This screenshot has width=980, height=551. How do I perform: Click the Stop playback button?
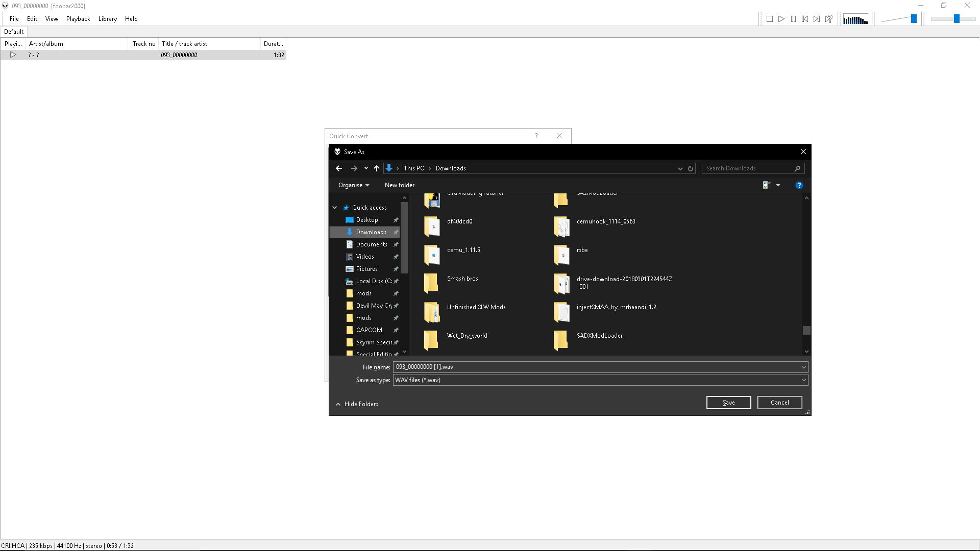point(770,19)
